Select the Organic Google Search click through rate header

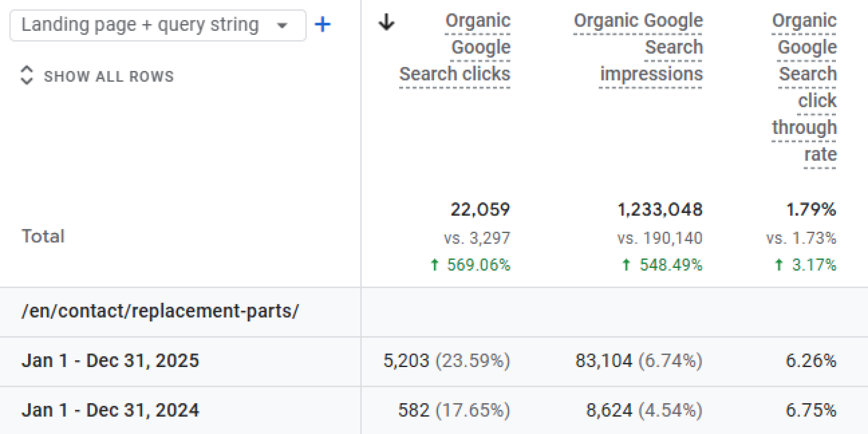(804, 87)
